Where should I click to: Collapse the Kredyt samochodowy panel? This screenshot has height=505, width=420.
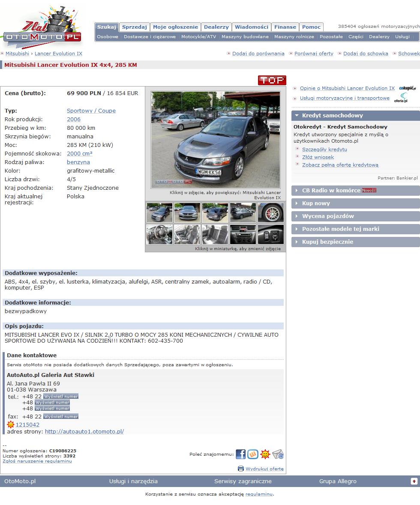tap(356, 115)
